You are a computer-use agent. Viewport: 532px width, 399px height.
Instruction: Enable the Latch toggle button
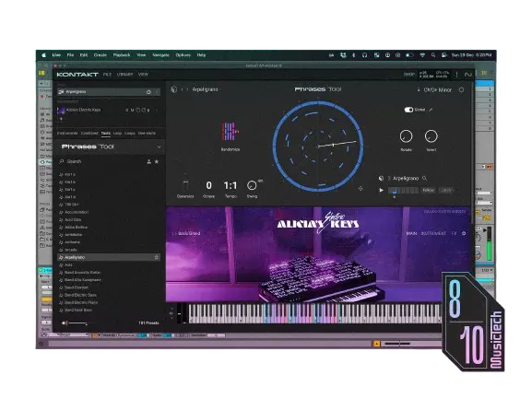point(446,190)
